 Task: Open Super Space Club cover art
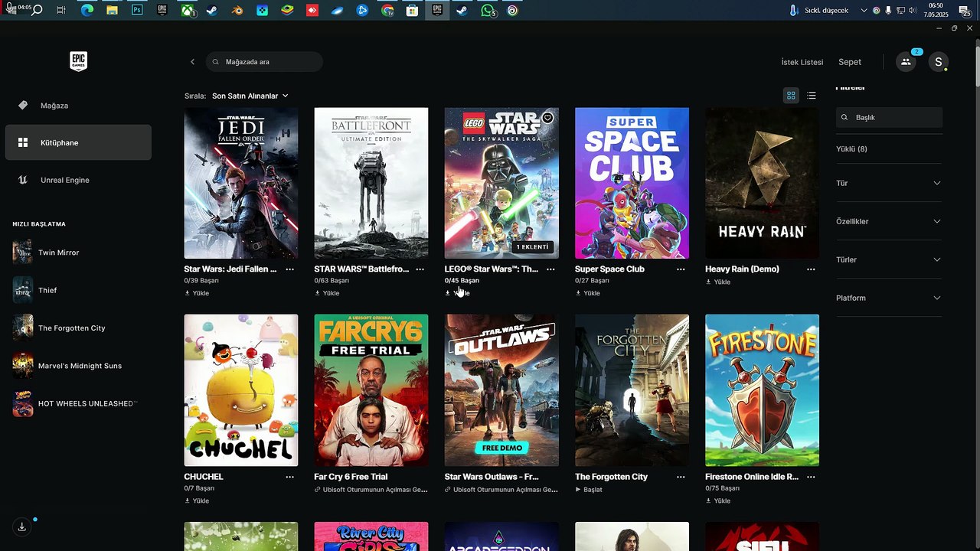coord(632,183)
